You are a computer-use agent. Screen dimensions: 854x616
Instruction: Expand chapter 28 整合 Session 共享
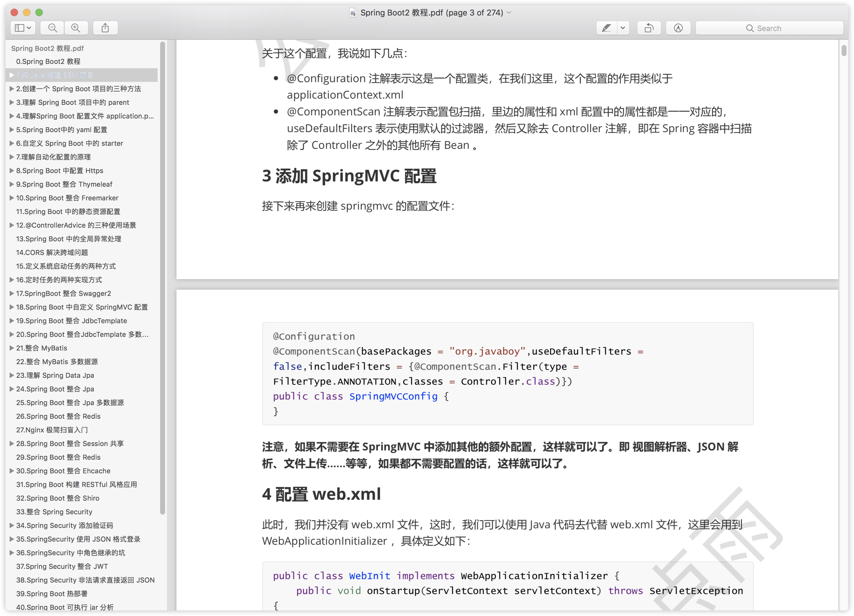[x=12, y=444]
